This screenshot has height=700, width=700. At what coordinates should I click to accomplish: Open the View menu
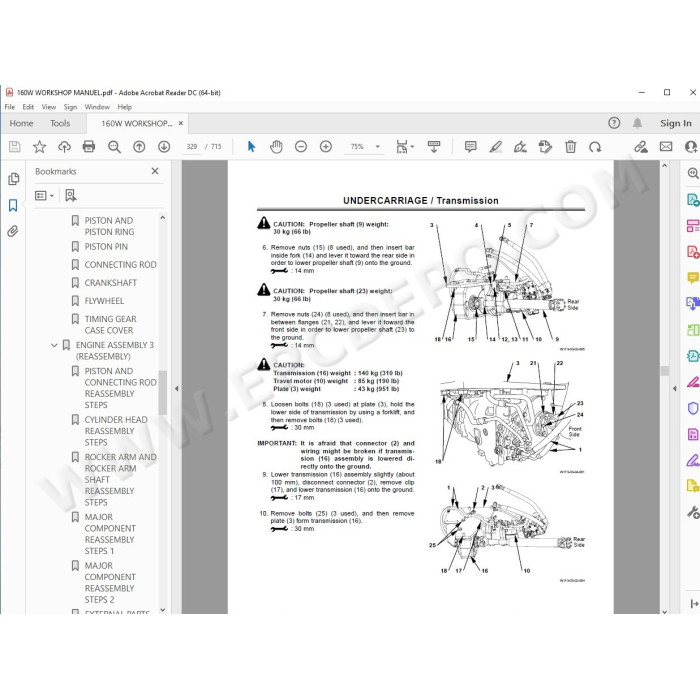pyautogui.click(x=49, y=107)
